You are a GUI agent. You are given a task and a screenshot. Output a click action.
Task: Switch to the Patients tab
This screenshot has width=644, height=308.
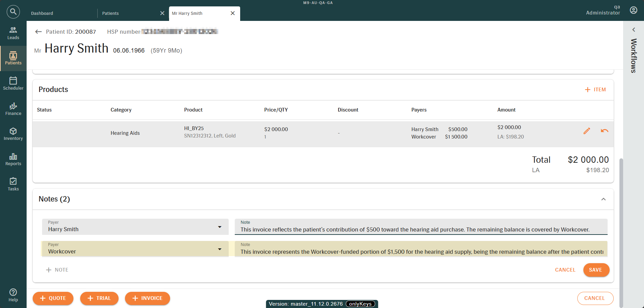point(110,13)
